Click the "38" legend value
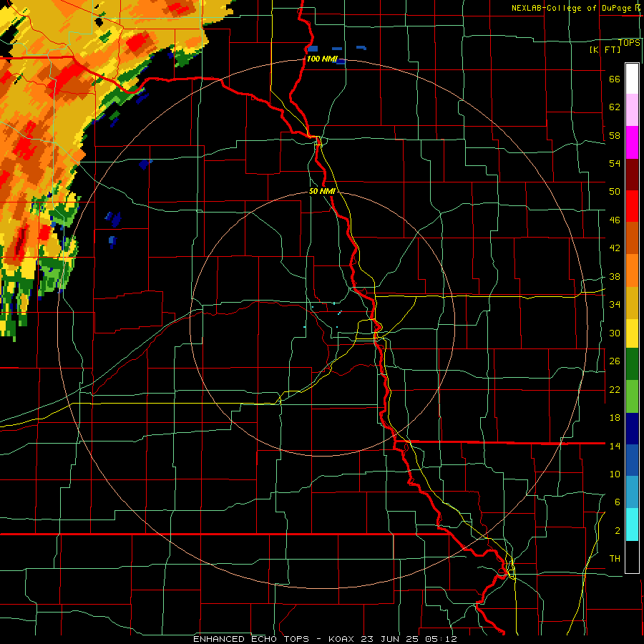The width and height of the screenshot is (644, 644). (615, 277)
